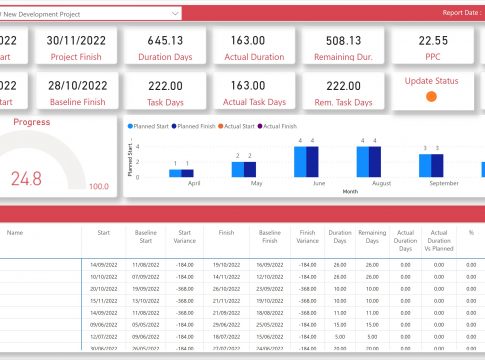485x360 pixels.
Task: Sort by the Baseline Start column header
Action: 146,237
